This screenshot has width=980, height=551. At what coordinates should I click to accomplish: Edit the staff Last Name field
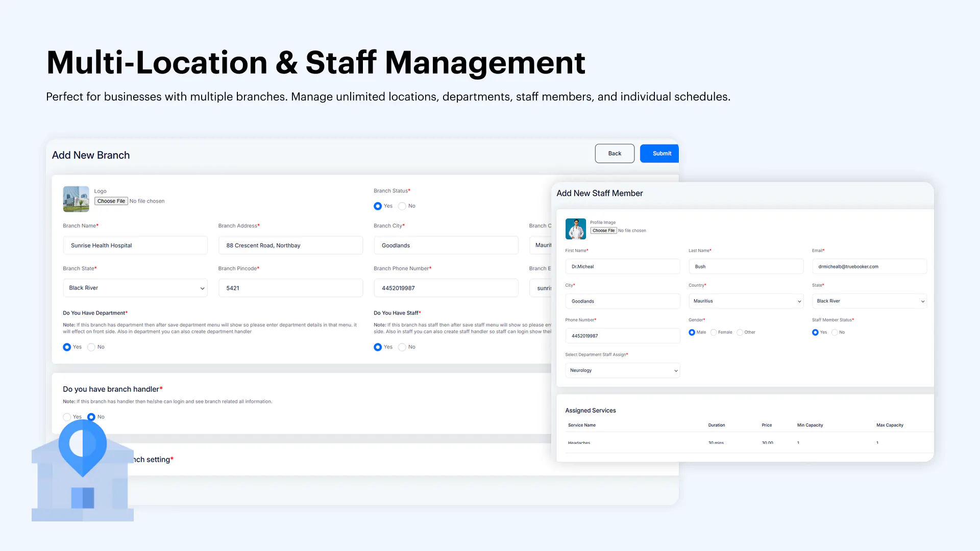[x=746, y=266]
